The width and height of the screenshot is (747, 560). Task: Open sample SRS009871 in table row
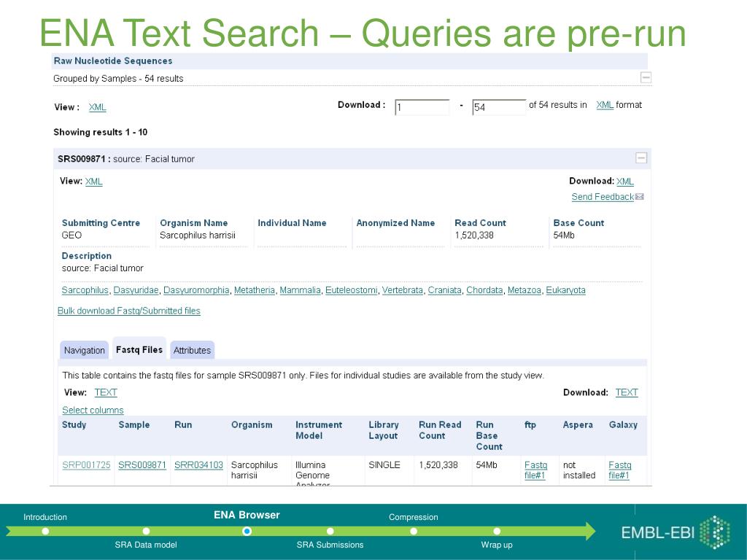pos(142,464)
